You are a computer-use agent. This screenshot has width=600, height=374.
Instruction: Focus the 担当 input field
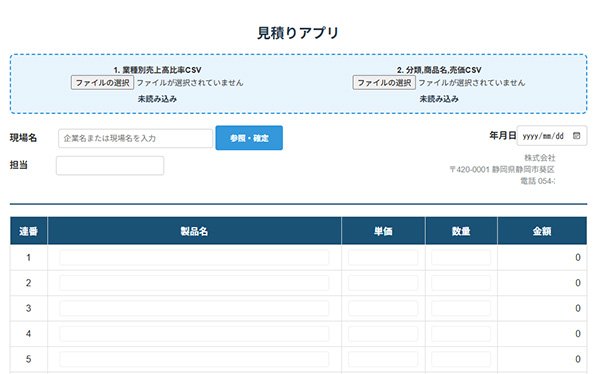[x=110, y=166]
